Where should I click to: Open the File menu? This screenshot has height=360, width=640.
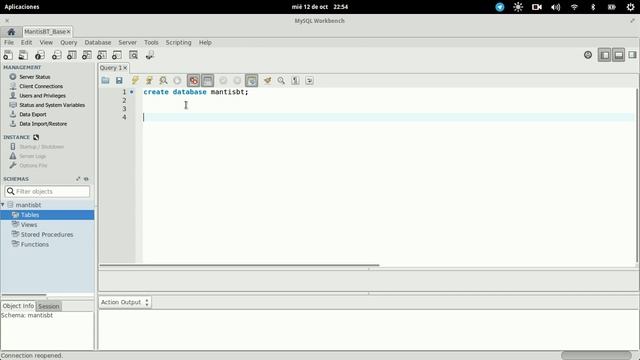(x=9, y=42)
